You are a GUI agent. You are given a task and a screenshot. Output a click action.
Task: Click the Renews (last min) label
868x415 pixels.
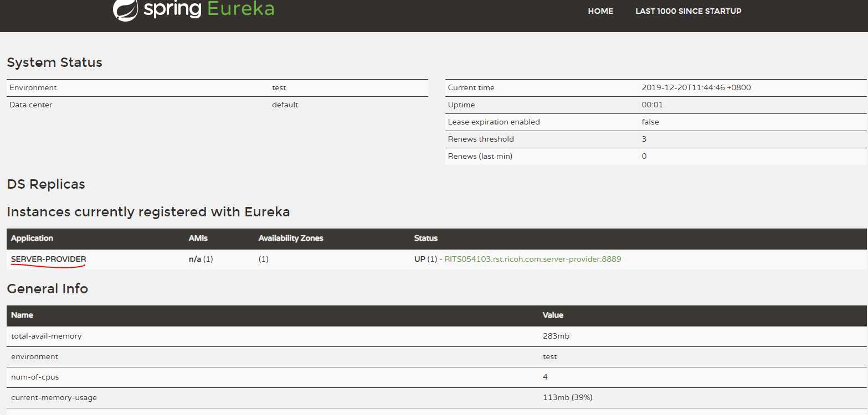coord(480,156)
